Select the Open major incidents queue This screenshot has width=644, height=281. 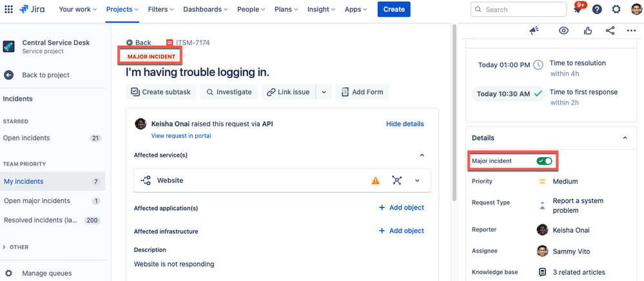tap(52, 201)
